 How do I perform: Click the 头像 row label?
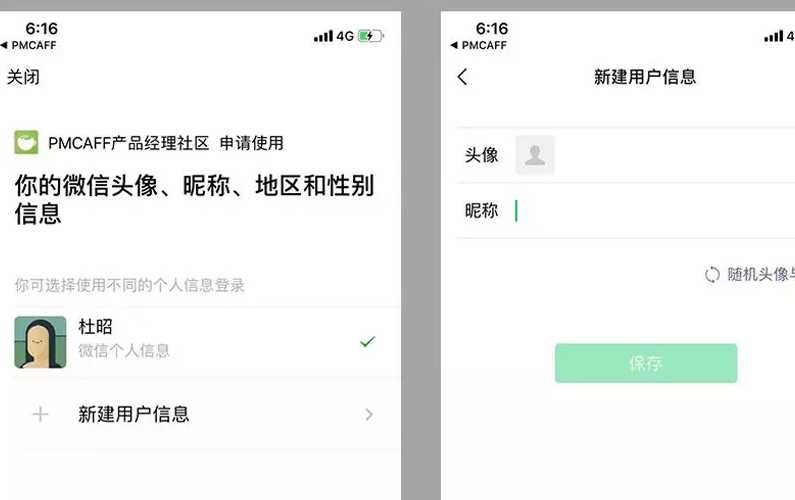(x=481, y=155)
